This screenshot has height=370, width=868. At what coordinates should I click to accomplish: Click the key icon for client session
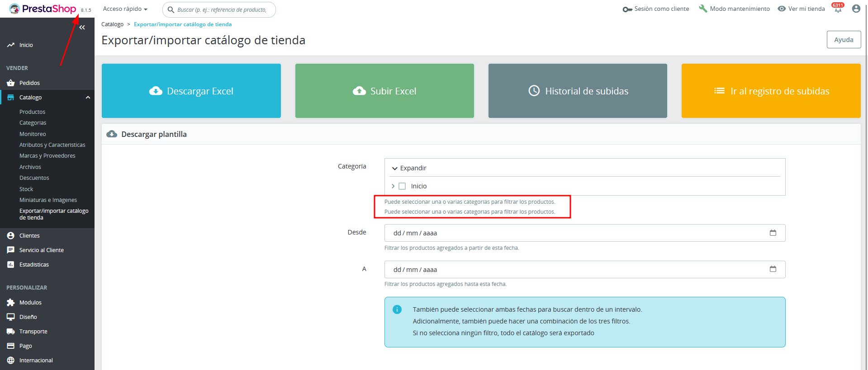627,9
